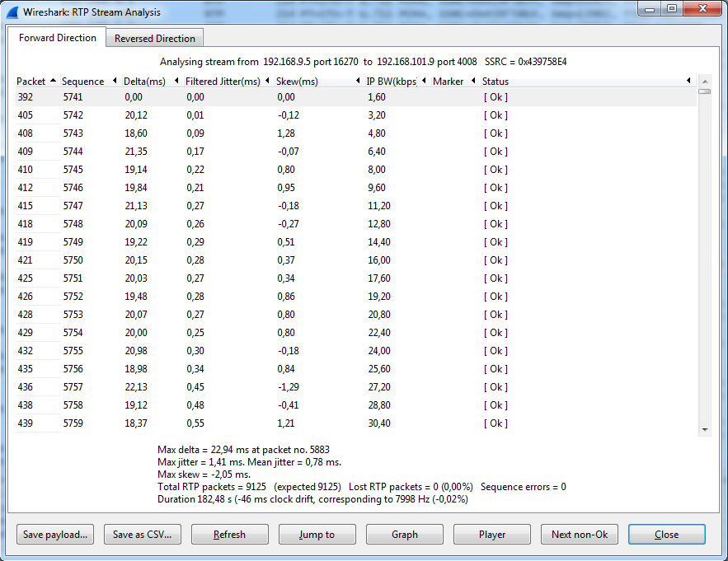The image size is (728, 561).
Task: Click the Wireshark shark fin icon
Action: tap(12, 12)
